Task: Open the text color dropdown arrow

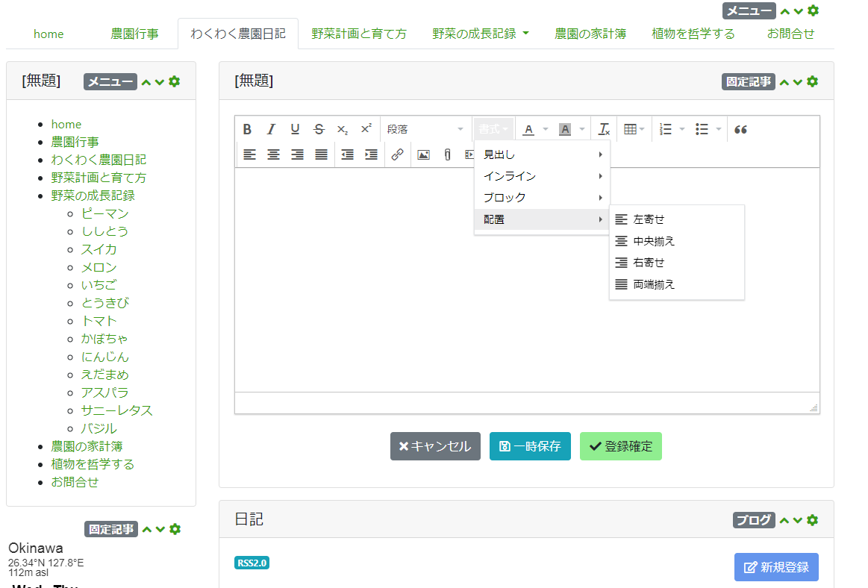Action: pos(546,129)
